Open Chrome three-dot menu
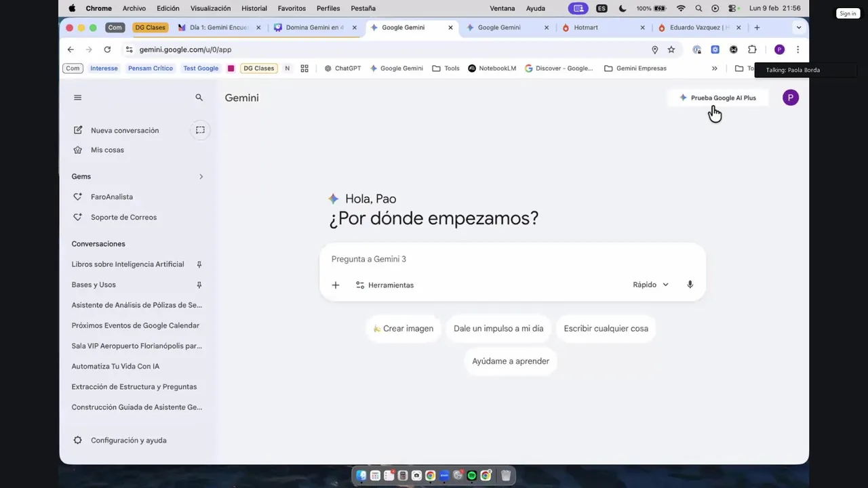 pos(797,49)
